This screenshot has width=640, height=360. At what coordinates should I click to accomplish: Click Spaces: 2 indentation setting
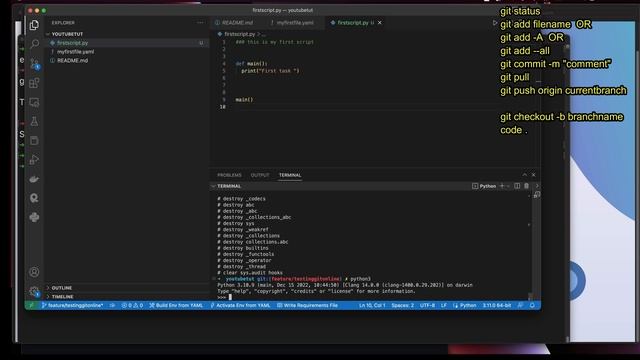coord(402,305)
